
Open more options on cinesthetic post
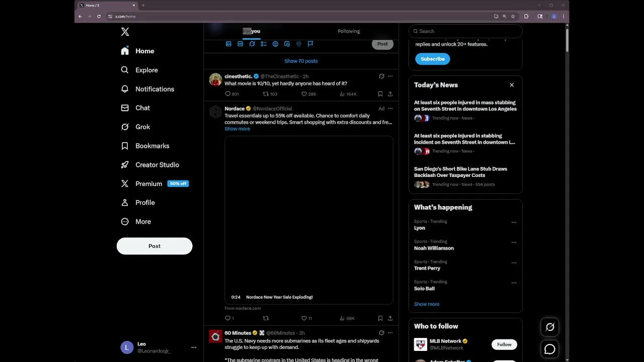tap(390, 76)
